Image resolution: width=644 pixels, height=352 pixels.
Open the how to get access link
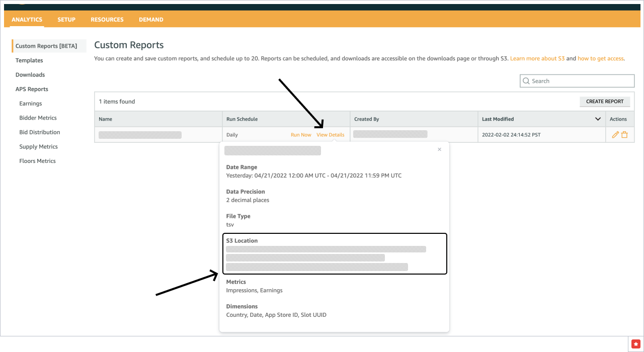point(600,59)
